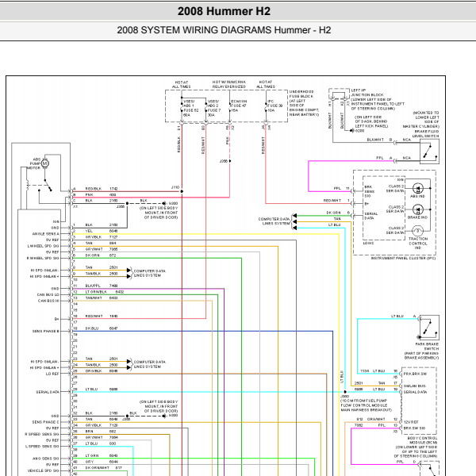This screenshot has width=476, height=476.
Task: Click the 'LO REF' pin label
Action: 53,374
